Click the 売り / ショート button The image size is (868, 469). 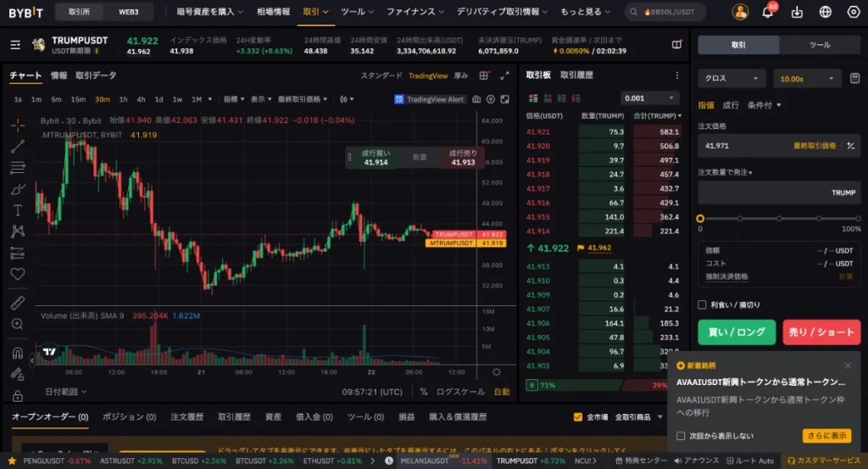pyautogui.click(x=821, y=332)
